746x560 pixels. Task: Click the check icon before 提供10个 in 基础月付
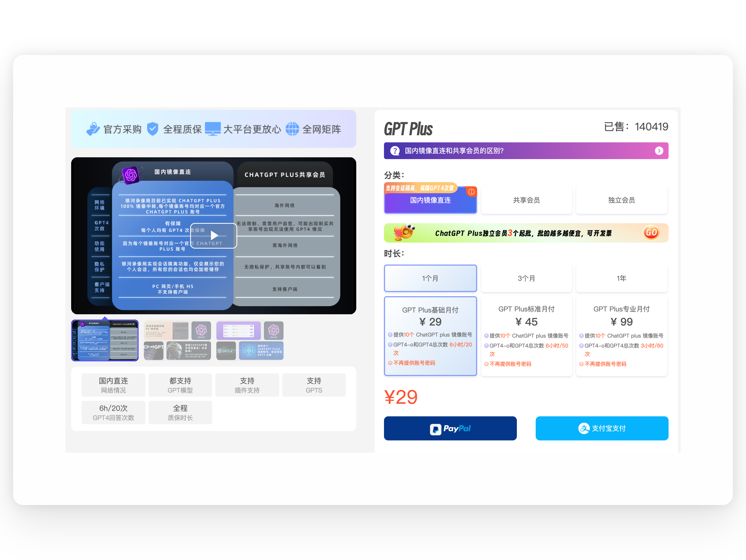(390, 335)
